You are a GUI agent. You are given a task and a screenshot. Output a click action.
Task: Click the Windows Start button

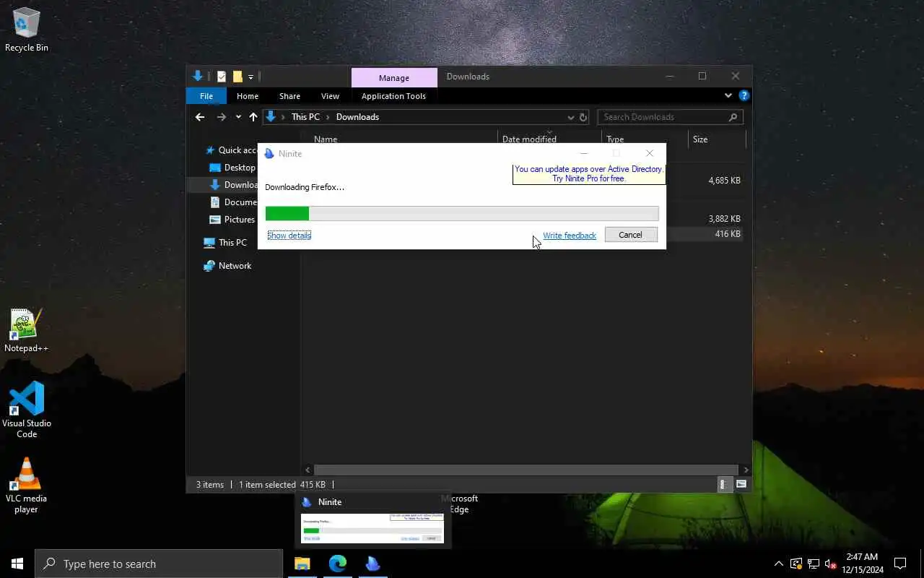click(17, 564)
